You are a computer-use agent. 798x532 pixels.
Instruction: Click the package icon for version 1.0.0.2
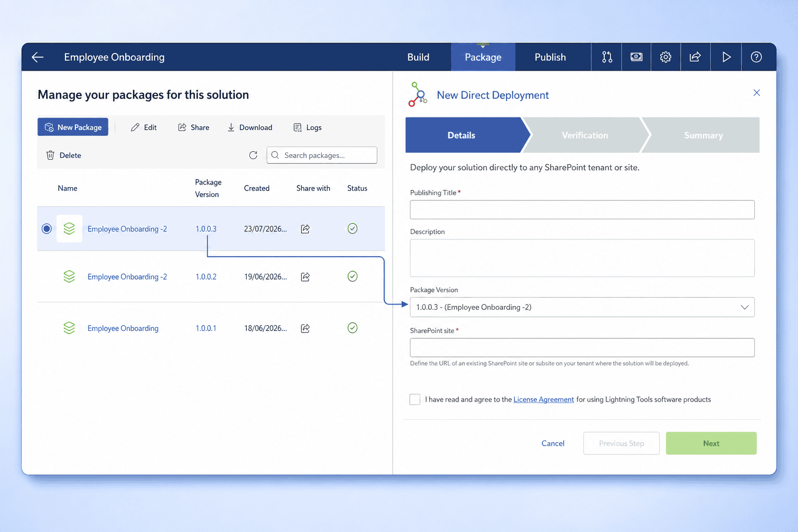[x=69, y=276]
